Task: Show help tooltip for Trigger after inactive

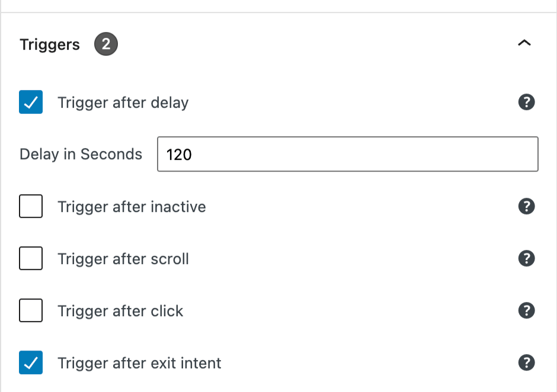Action: click(526, 207)
